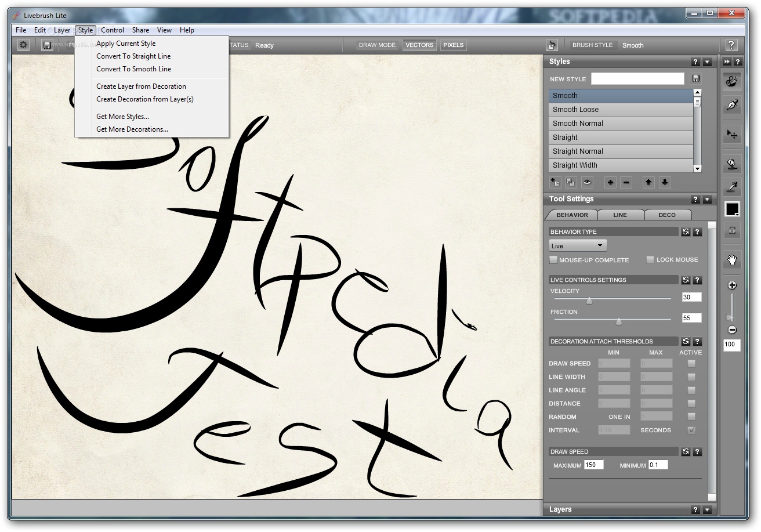The height and width of the screenshot is (532, 761).
Task: Open the main toolbar help question mark
Action: 731,45
